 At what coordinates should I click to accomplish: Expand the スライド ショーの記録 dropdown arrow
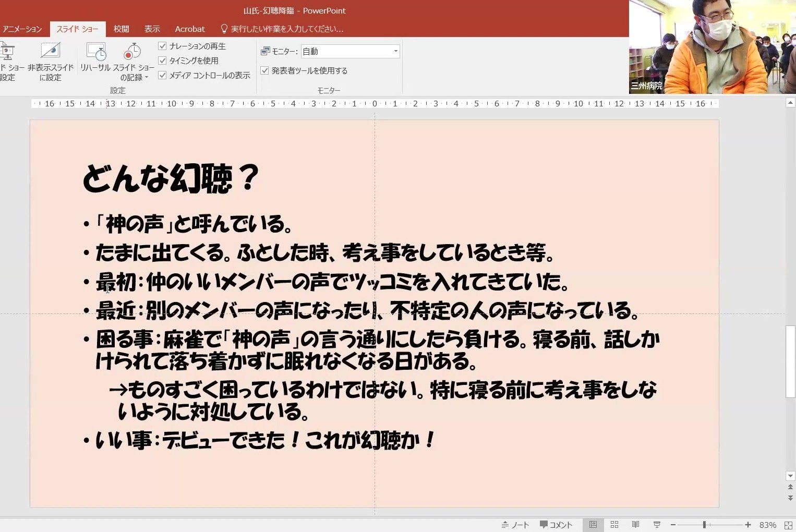pyautogui.click(x=147, y=78)
